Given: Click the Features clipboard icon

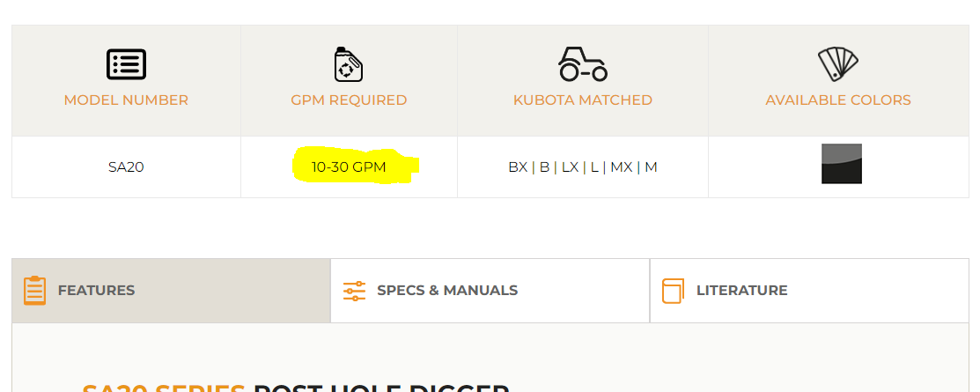Looking at the screenshot, I should coord(34,290).
